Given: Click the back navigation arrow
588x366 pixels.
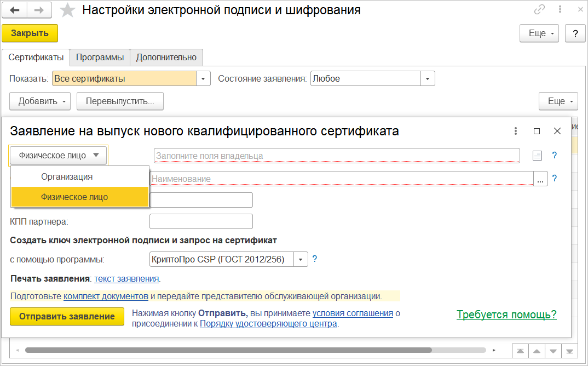Looking at the screenshot, I should 14,10.
